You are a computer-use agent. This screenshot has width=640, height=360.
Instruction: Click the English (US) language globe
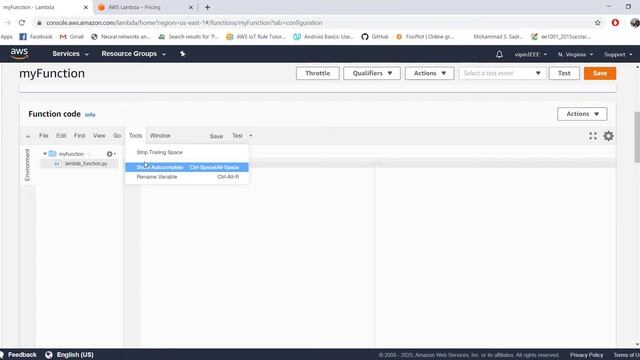tap(49, 355)
